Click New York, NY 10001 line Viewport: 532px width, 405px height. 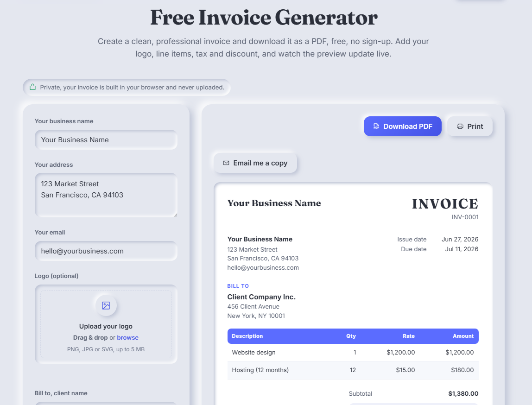(x=256, y=316)
